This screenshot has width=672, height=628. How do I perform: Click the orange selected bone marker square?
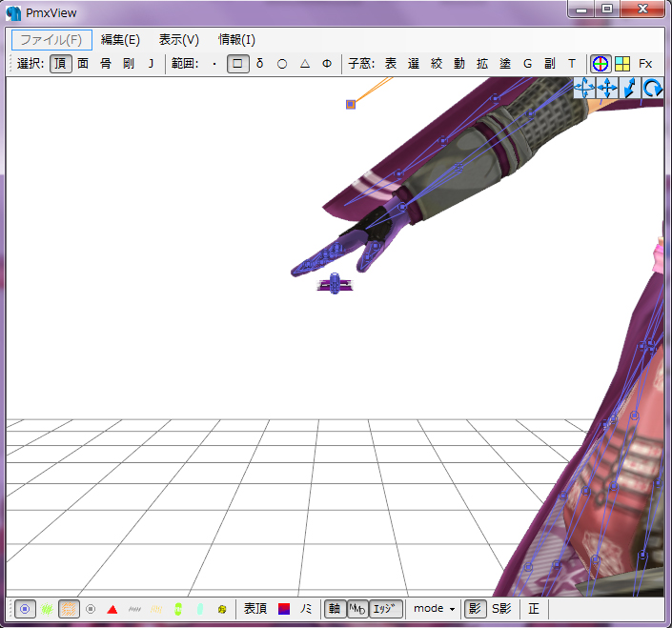[351, 104]
